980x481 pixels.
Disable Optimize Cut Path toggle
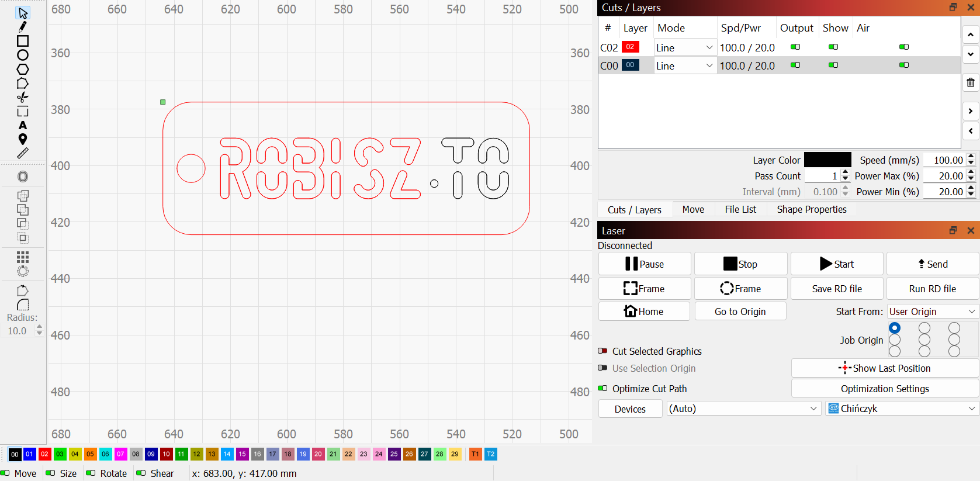coord(602,389)
